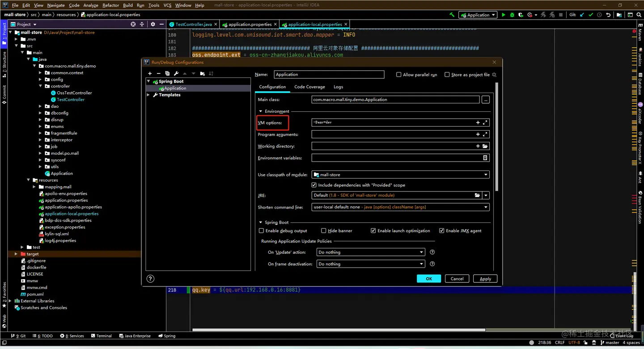Open the Use classpath of module dropdown
644x349 pixels.
[400, 174]
